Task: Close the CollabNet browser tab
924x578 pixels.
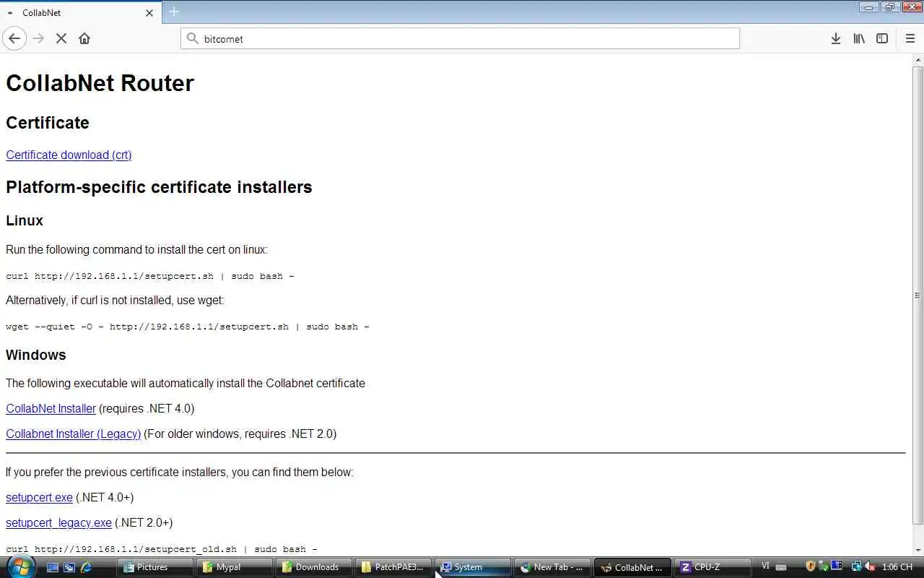Action: point(149,13)
